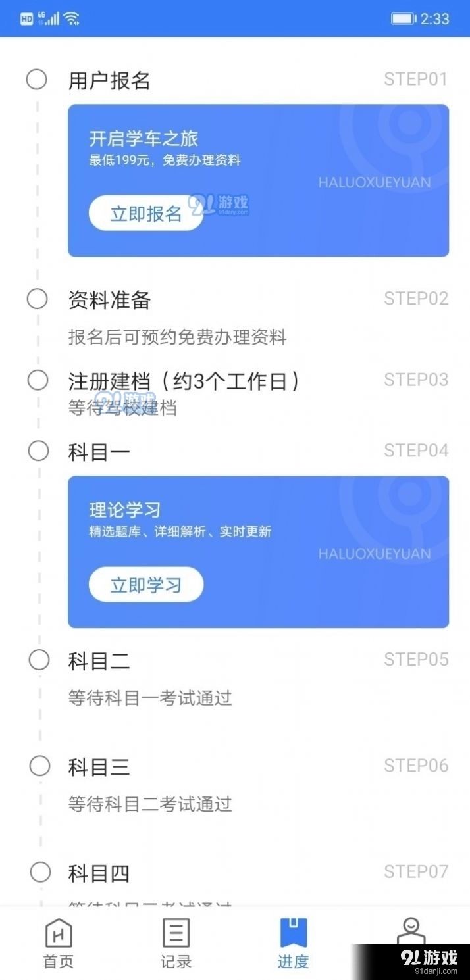Viewport: 470px width, 980px height.
Task: Open the 记录 records icon
Action: 176,933
